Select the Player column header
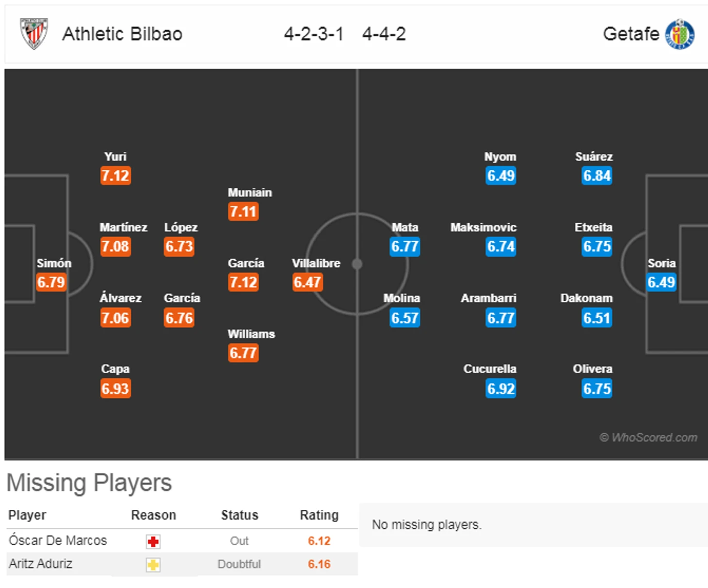Viewport: 708px width, 588px height. point(27,515)
